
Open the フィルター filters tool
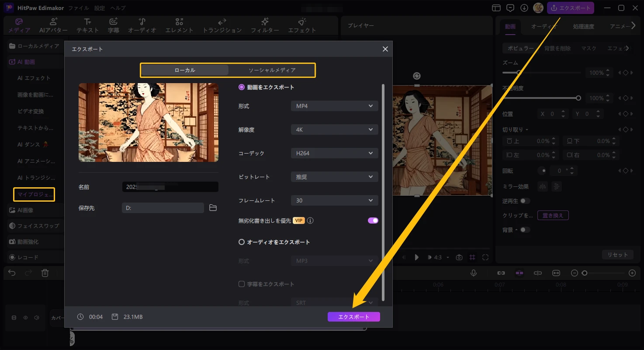point(265,26)
